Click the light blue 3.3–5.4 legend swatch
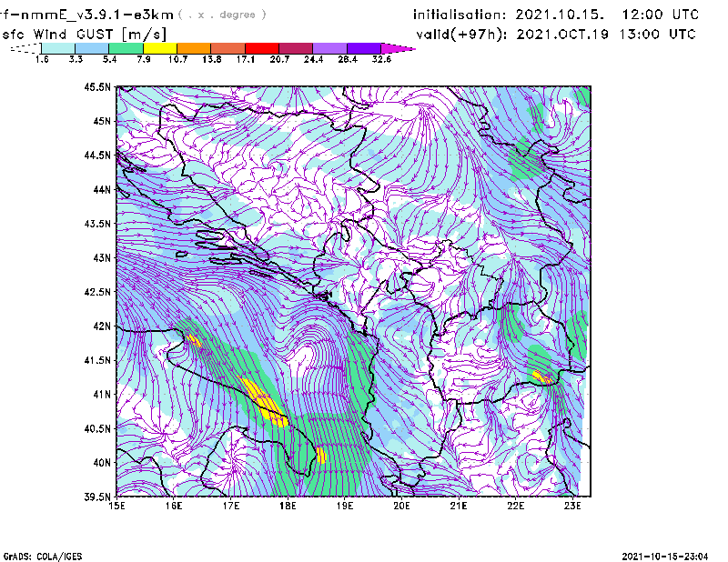Screen dimensions: 728x562 click(92, 48)
